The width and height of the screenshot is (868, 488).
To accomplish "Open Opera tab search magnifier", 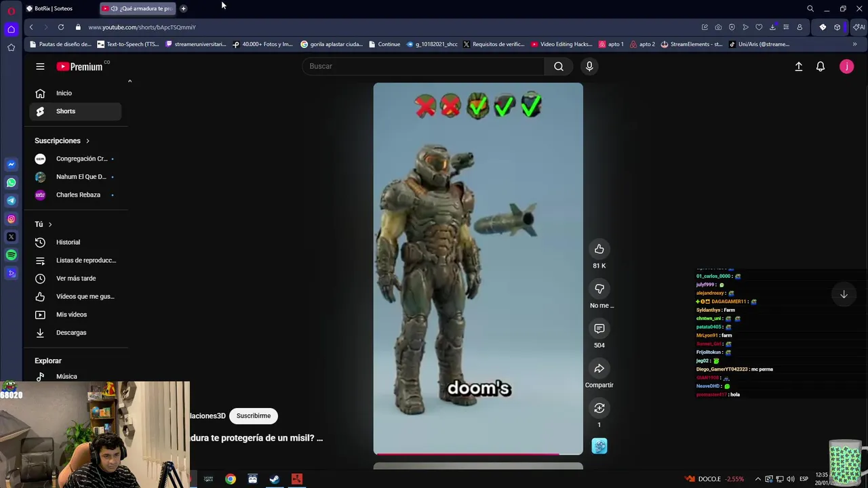I will 810,9.
